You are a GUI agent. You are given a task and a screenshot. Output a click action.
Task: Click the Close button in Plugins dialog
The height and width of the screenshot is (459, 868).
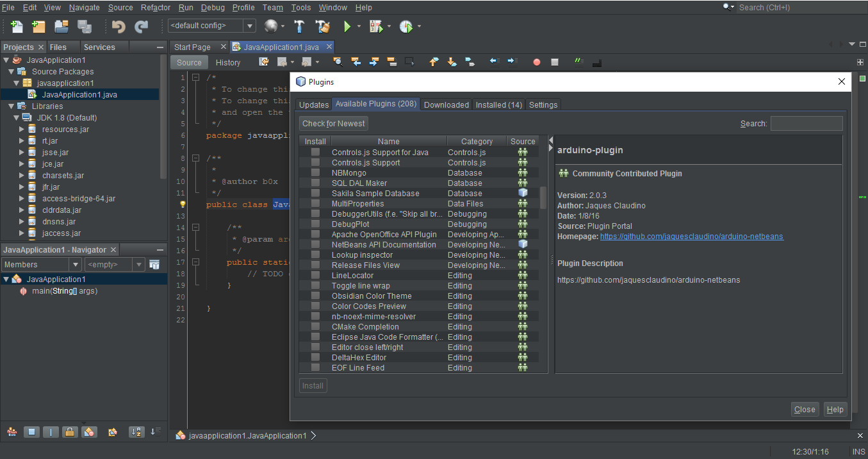click(805, 409)
